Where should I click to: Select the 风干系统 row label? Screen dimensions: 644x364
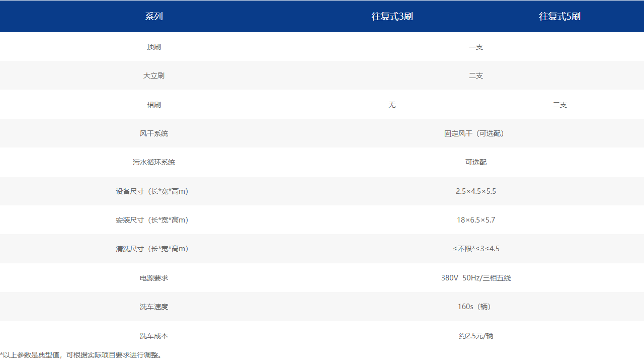click(154, 133)
